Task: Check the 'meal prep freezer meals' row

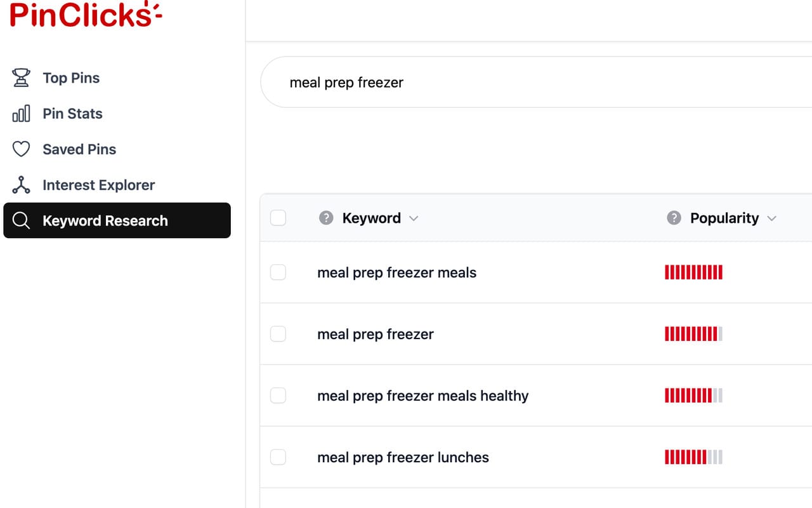Action: pyautogui.click(x=278, y=272)
